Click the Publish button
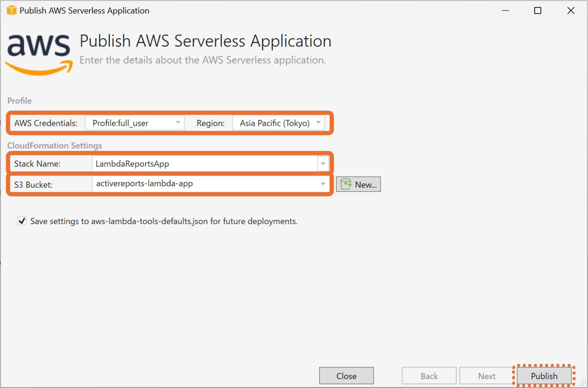Screen dimensions: 588x388 [544, 376]
